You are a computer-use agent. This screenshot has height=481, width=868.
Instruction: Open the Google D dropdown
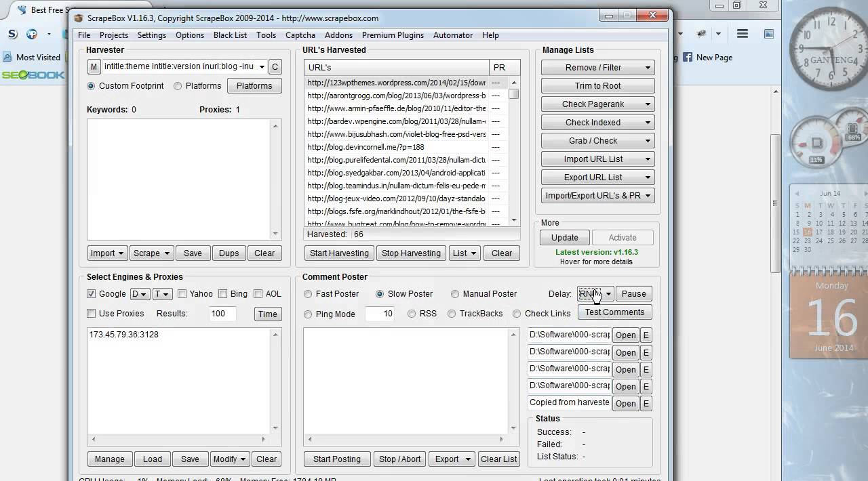(140, 294)
